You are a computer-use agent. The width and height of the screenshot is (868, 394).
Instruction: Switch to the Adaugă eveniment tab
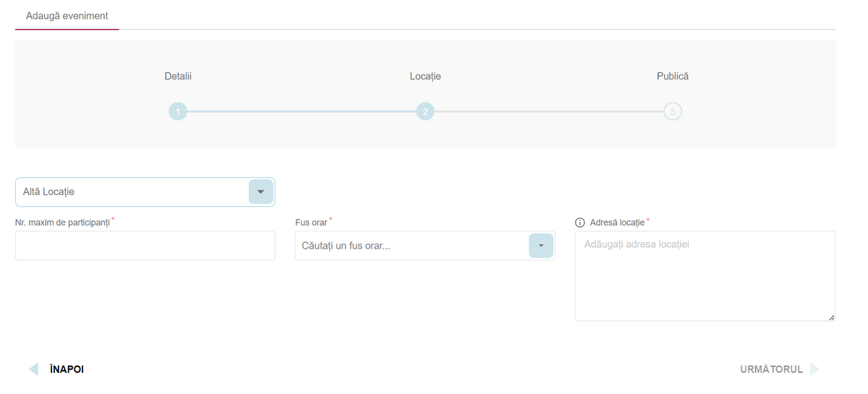(67, 16)
